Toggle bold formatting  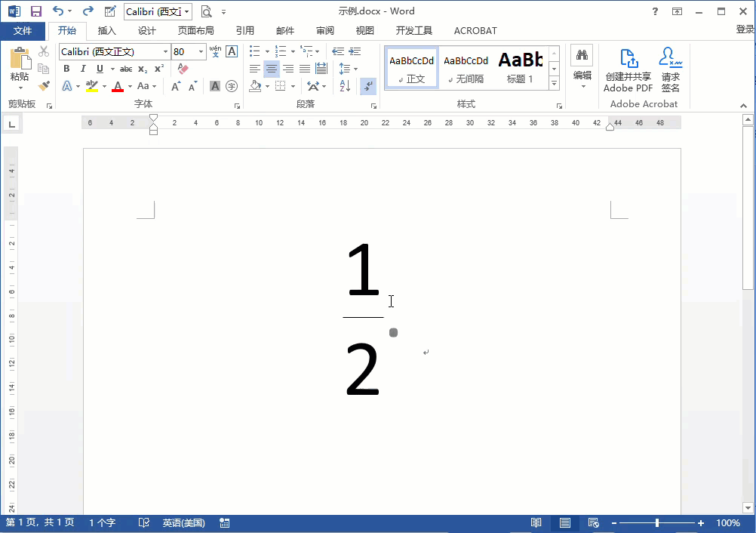tap(66, 69)
